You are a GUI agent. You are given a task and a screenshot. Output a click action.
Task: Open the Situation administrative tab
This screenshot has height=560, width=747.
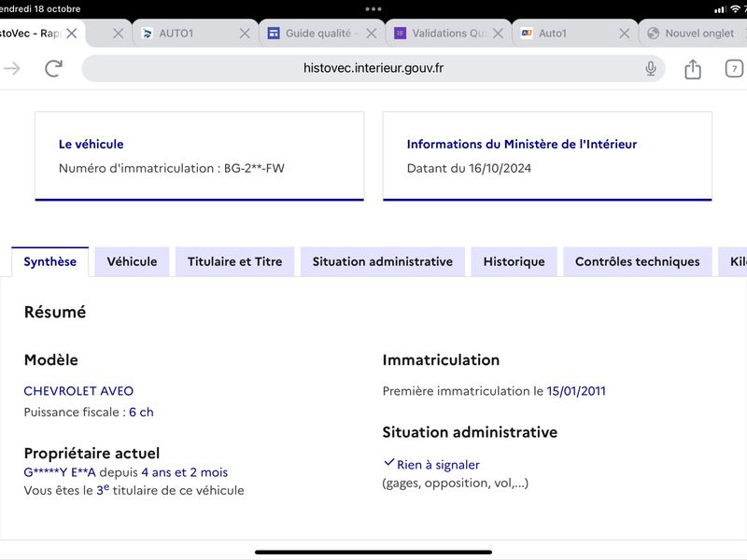click(383, 261)
